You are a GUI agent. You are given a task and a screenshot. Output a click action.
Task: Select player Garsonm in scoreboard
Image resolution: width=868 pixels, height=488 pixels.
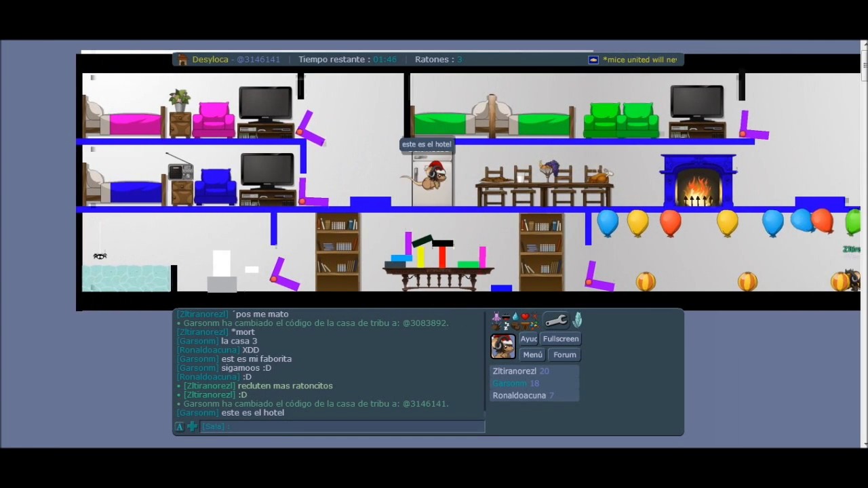(534, 384)
